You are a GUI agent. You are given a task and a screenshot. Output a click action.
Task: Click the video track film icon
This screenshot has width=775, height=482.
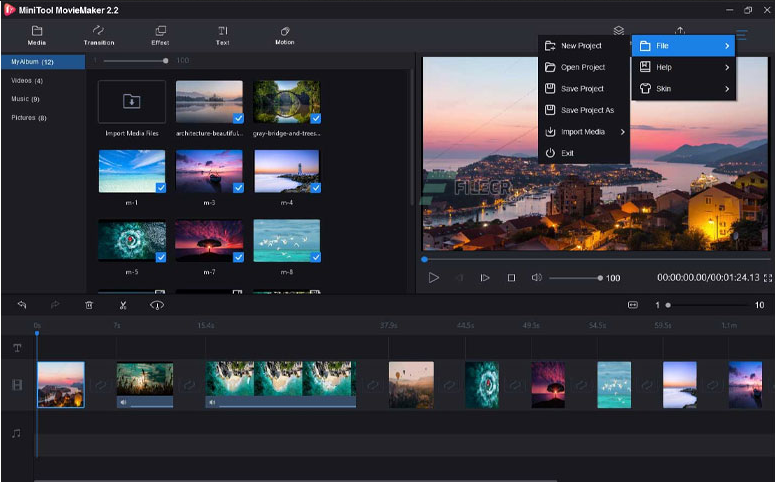pyautogui.click(x=17, y=385)
